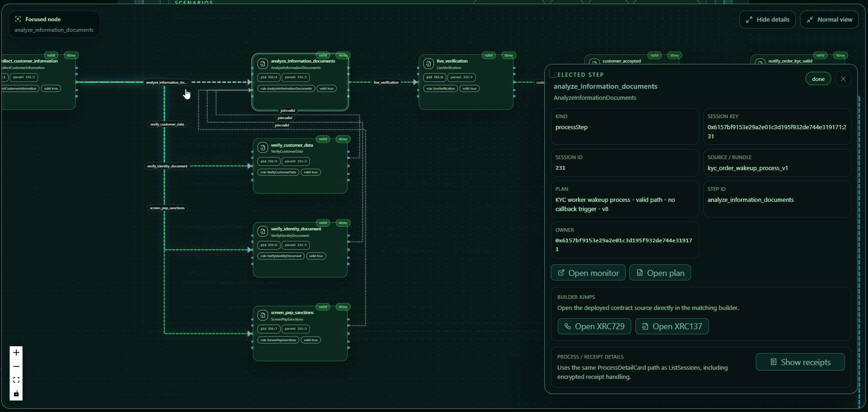Click the analyze_information_do... edge label
Image resolution: width=868 pixels, height=412 pixels.
[166, 82]
